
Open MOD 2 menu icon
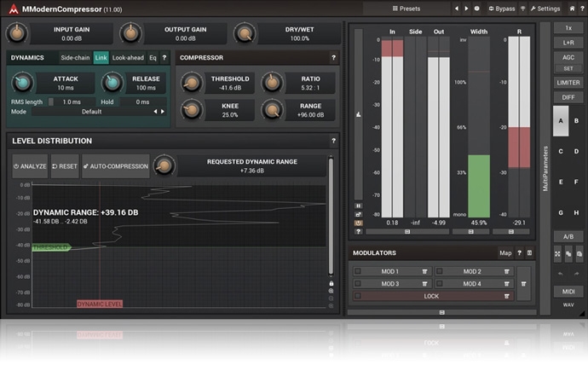[x=507, y=271]
